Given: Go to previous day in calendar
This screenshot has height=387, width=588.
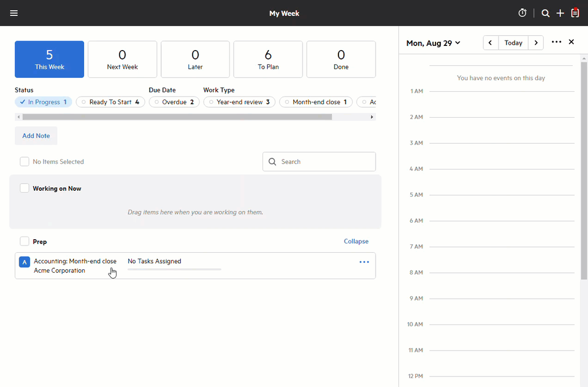Looking at the screenshot, I should [x=490, y=43].
